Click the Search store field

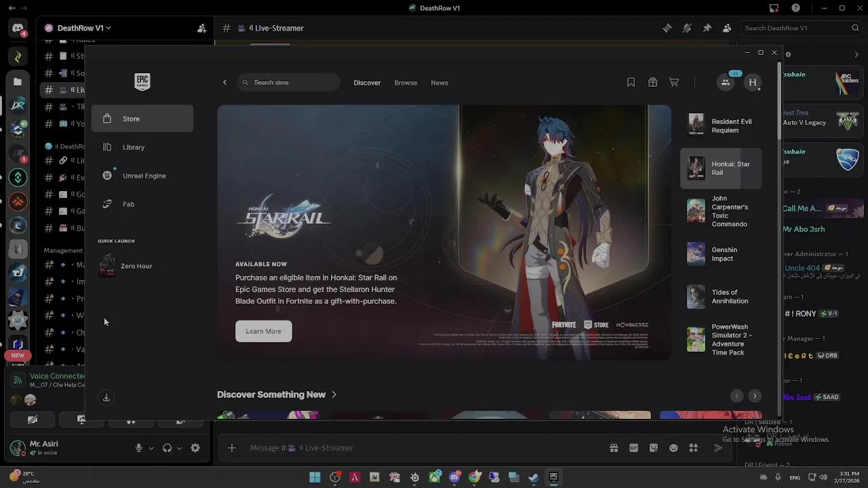click(x=288, y=83)
